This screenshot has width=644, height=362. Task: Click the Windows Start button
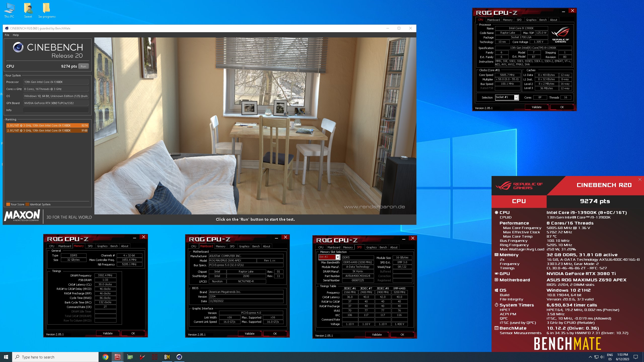[6, 357]
